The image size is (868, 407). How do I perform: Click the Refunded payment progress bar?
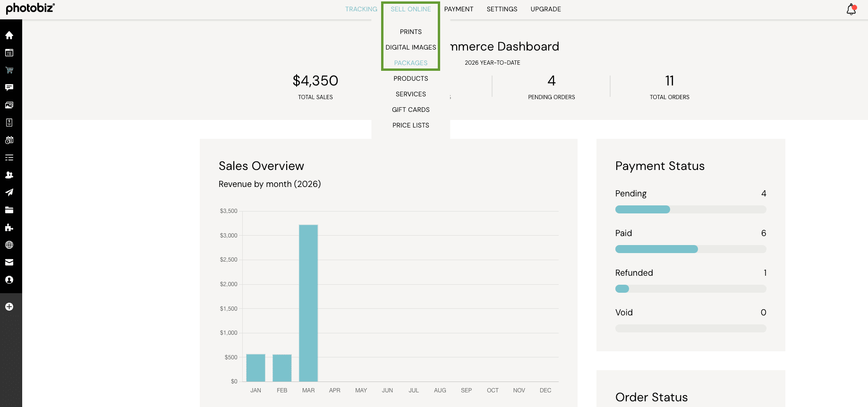[x=690, y=289]
